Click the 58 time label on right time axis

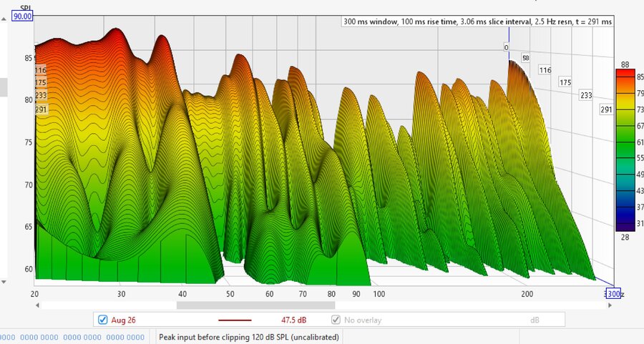click(x=526, y=58)
